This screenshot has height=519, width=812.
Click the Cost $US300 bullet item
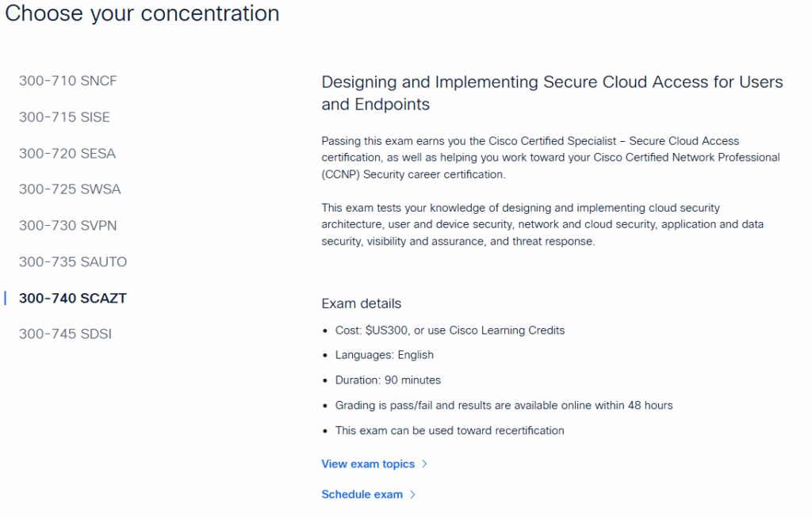pyautogui.click(x=450, y=330)
